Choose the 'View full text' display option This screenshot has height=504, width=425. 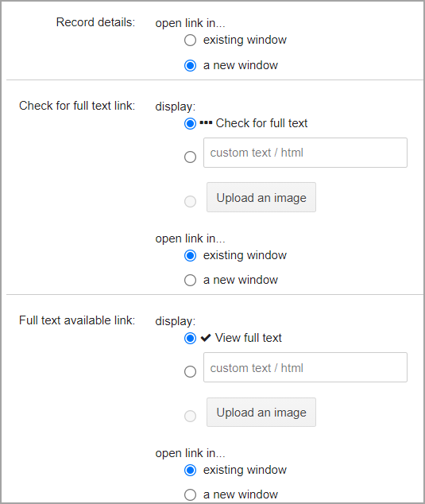pyautogui.click(x=190, y=338)
